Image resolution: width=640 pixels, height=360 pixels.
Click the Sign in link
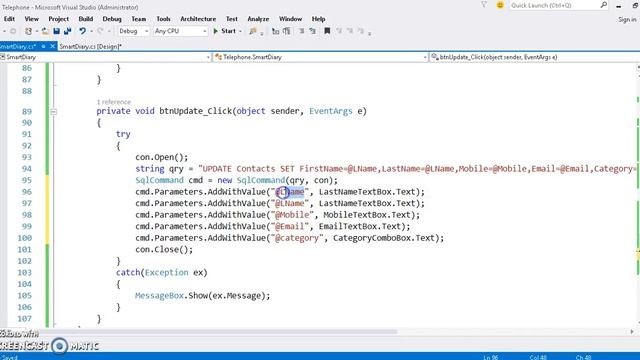click(627, 19)
